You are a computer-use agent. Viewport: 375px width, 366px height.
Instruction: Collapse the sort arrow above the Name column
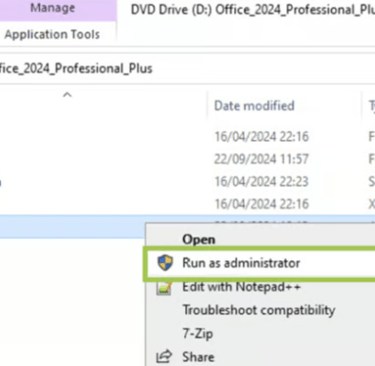pos(67,95)
